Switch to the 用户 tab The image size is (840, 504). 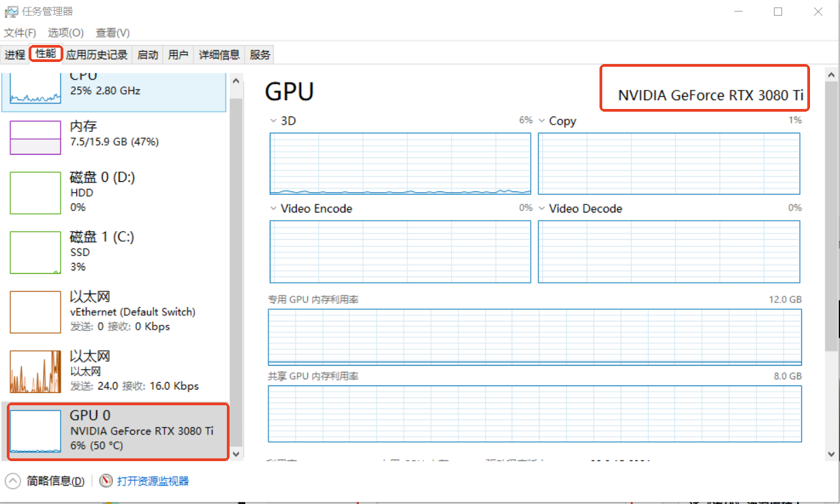(178, 55)
